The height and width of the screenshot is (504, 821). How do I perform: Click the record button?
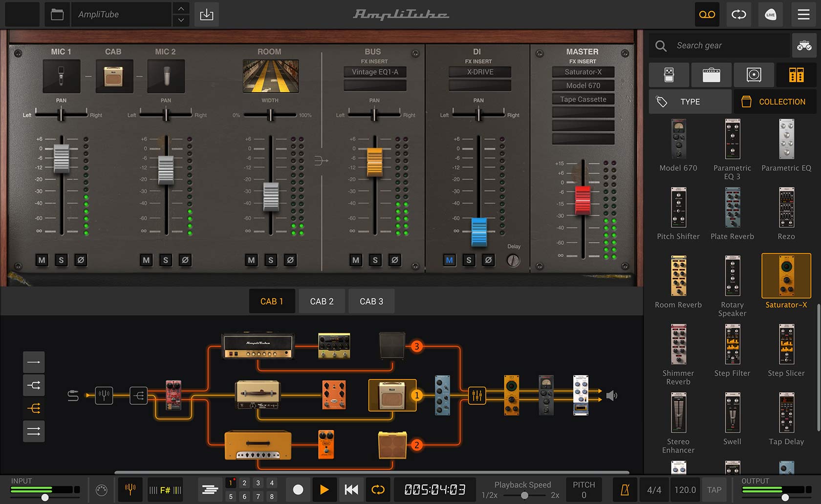point(298,489)
